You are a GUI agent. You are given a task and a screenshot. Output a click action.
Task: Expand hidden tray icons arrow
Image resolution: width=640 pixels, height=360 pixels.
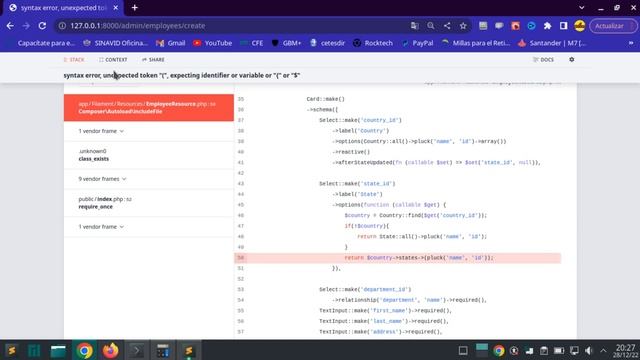[x=603, y=350]
